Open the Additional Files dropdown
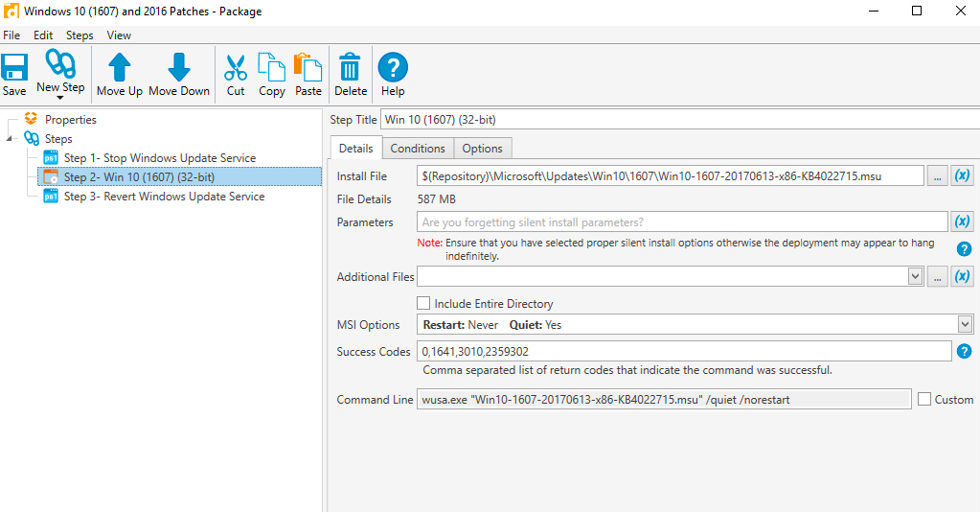980x512 pixels. (x=916, y=276)
